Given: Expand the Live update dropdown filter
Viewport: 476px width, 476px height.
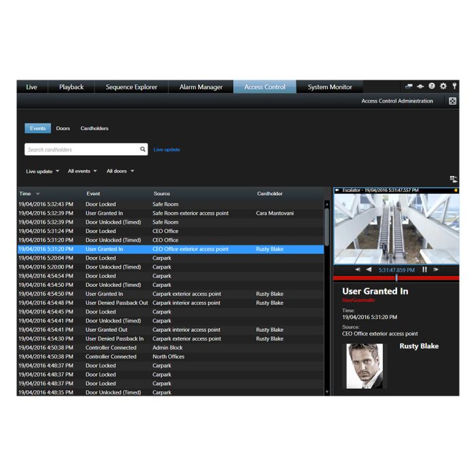Looking at the screenshot, I should point(43,171).
